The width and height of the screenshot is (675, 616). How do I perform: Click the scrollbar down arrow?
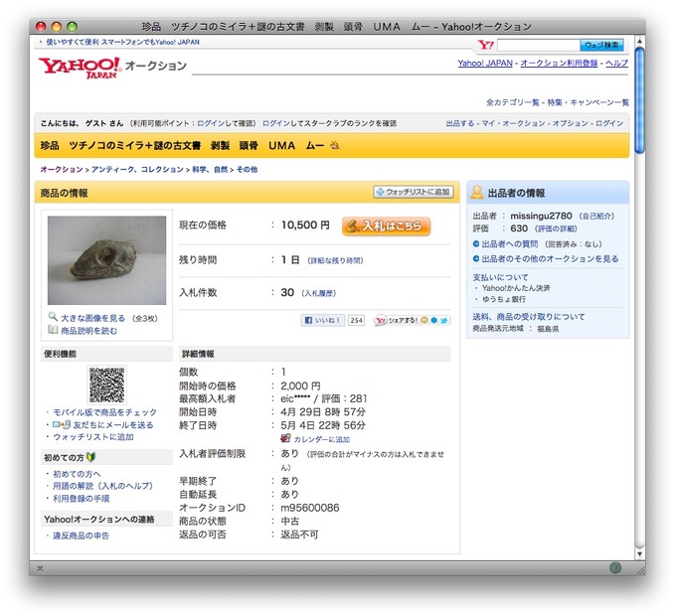(639, 554)
